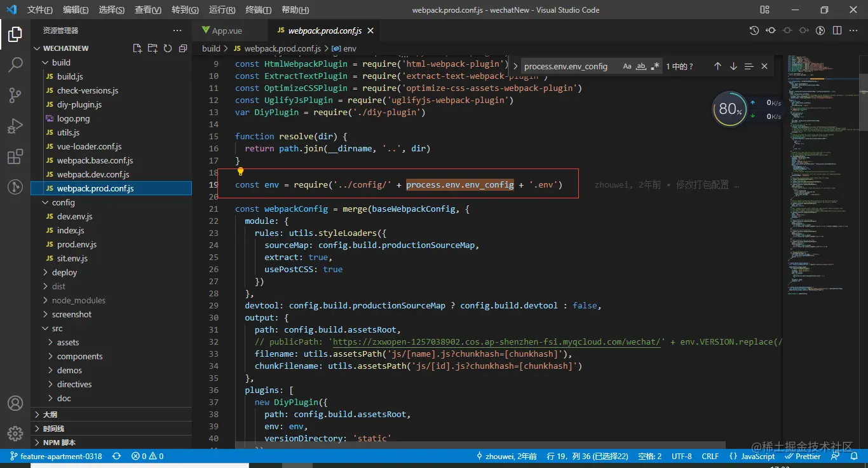Open the webpack.base.conf.js file

pyautogui.click(x=95, y=160)
